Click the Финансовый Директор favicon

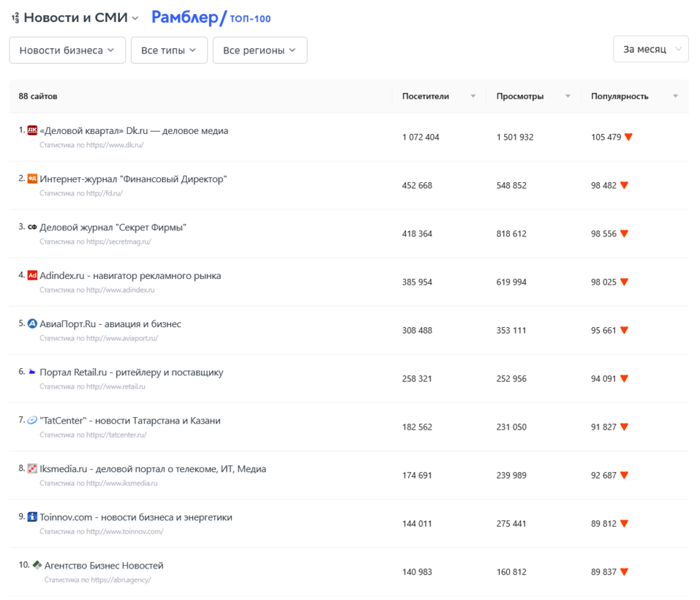click(x=32, y=179)
